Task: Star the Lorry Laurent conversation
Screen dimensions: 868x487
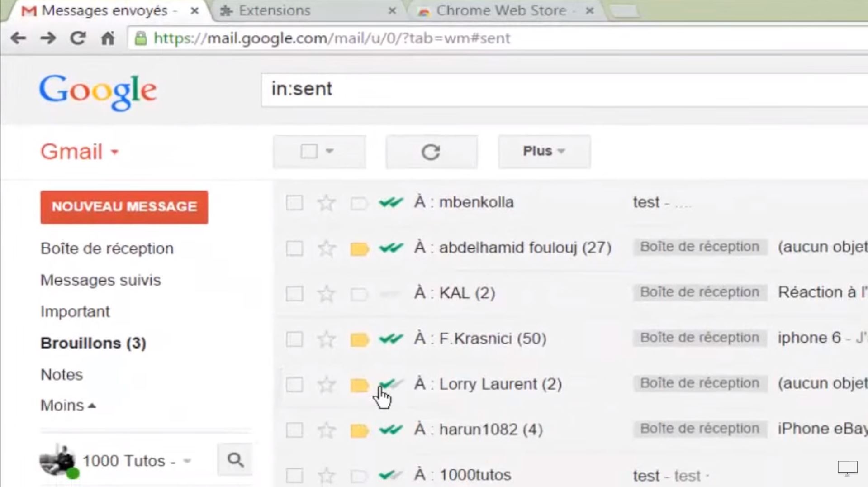Action: tap(326, 385)
